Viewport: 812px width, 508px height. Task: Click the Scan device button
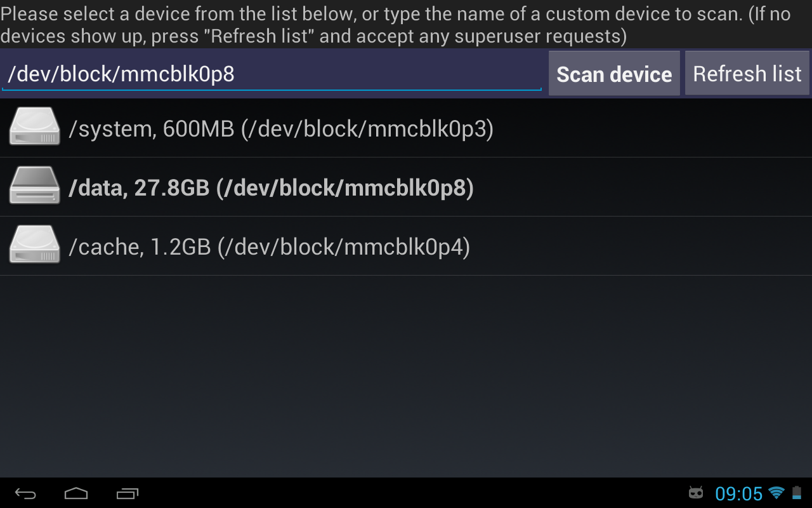(x=613, y=74)
